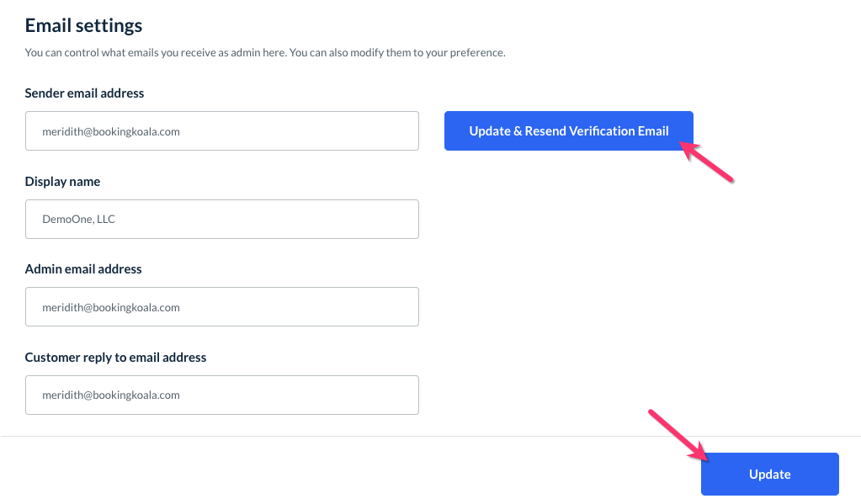861x504 pixels.
Task: Click the 'Email settings' heading
Action: 83,26
